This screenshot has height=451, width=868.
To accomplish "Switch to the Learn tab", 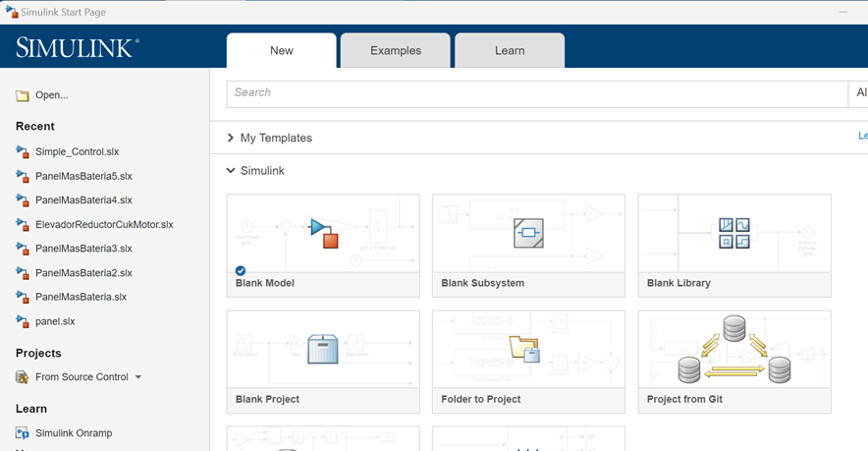I will (509, 51).
